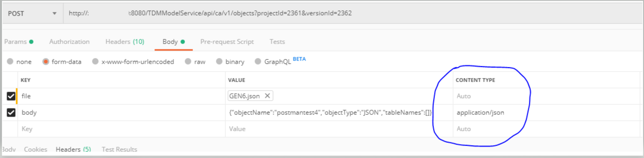Select the form-data radio button
The image size is (644, 158).
coord(46,62)
